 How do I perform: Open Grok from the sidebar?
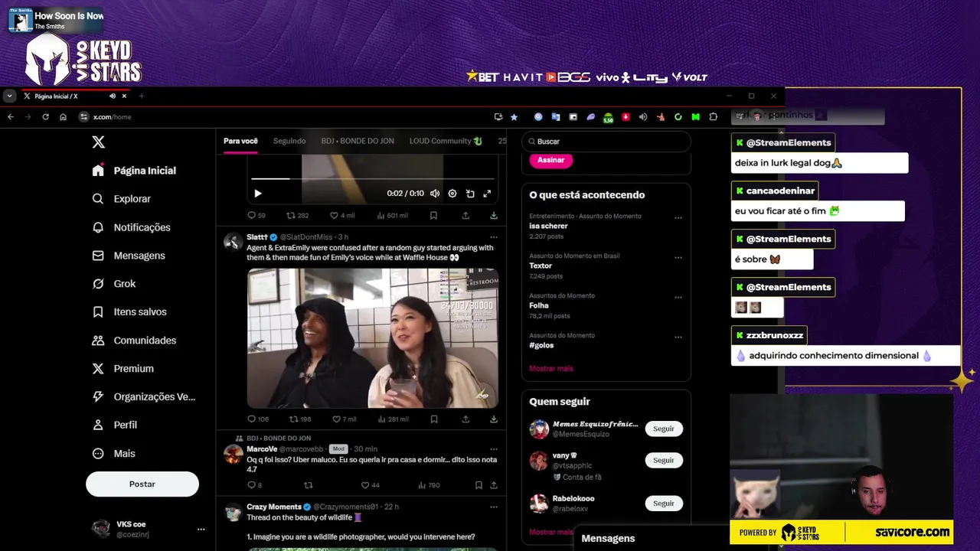[x=114, y=284]
